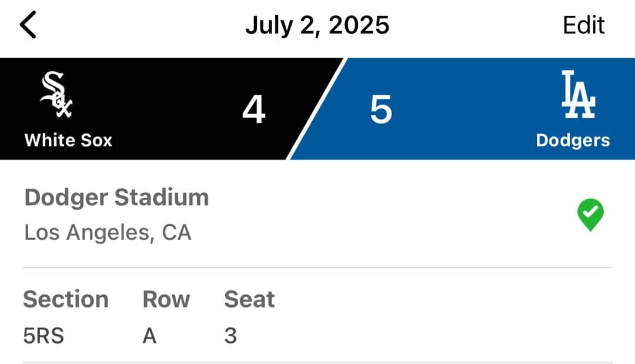Tap the Dodgers team name label

[573, 141]
